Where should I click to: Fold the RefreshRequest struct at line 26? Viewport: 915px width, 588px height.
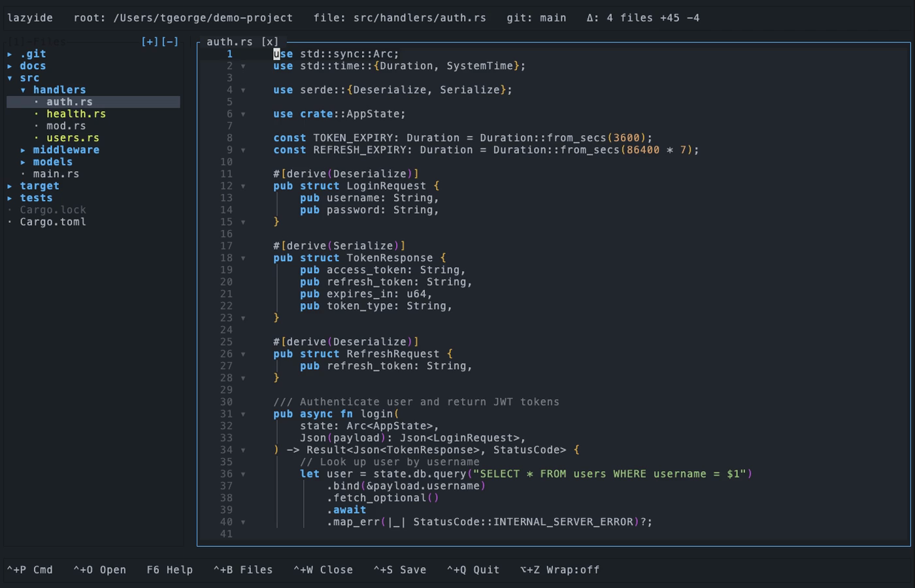(x=243, y=354)
